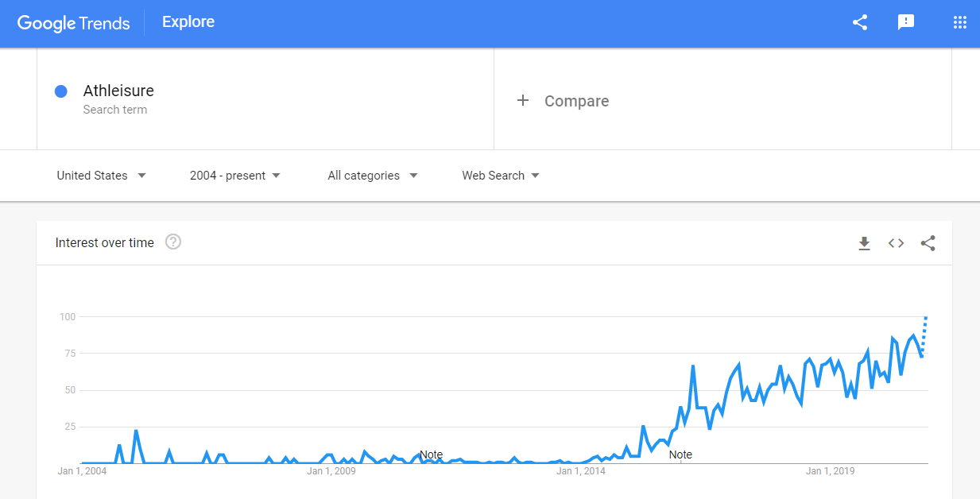Open the Web Search type dropdown
Viewport: 980px width, 499px height.
click(x=501, y=176)
